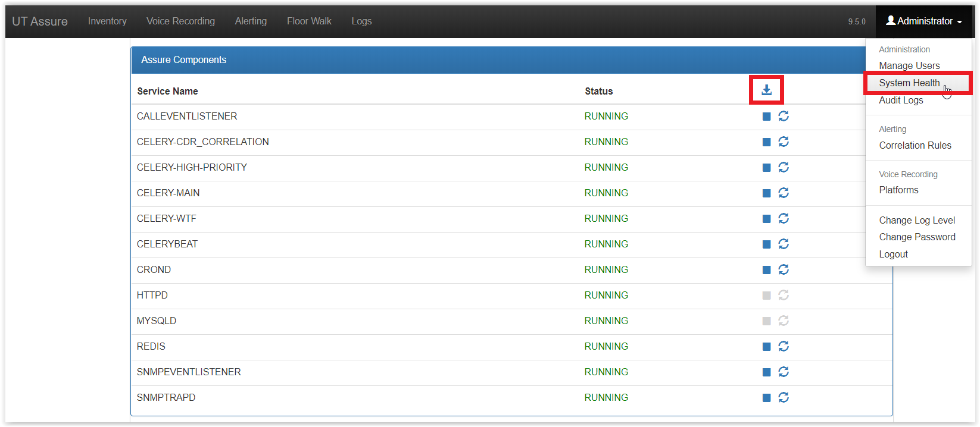The width and height of the screenshot is (980, 427).
Task: Click the disabled restart icon for HTTPD
Action: [x=784, y=295]
